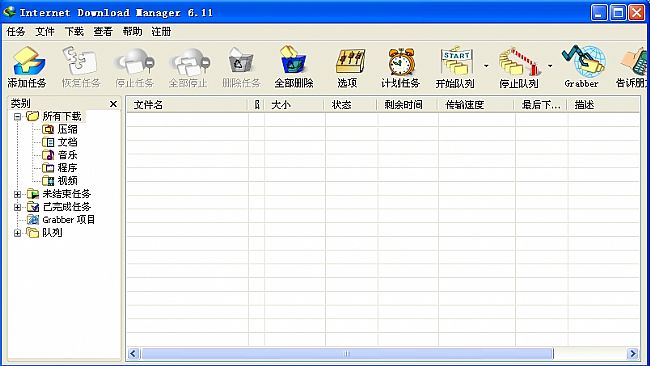650x366 pixels.
Task: Sort by the 描述 column header
Action: tap(604, 105)
